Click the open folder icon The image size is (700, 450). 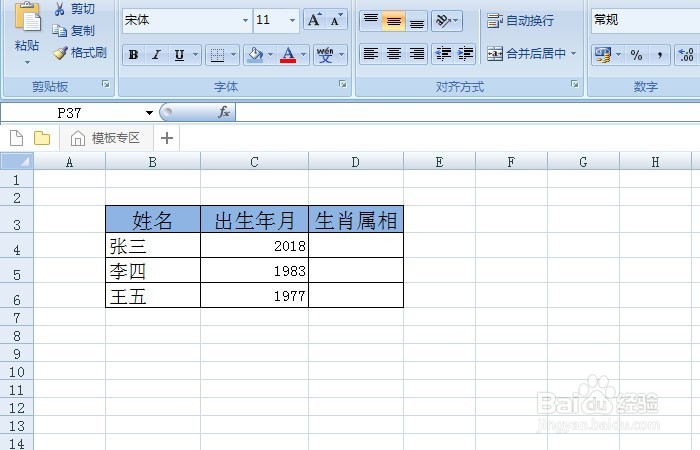[42, 138]
